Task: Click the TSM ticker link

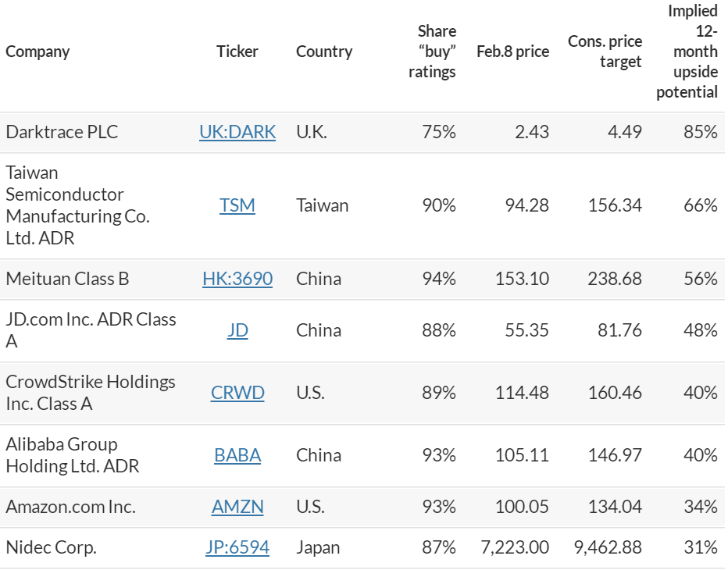Action: point(237,205)
